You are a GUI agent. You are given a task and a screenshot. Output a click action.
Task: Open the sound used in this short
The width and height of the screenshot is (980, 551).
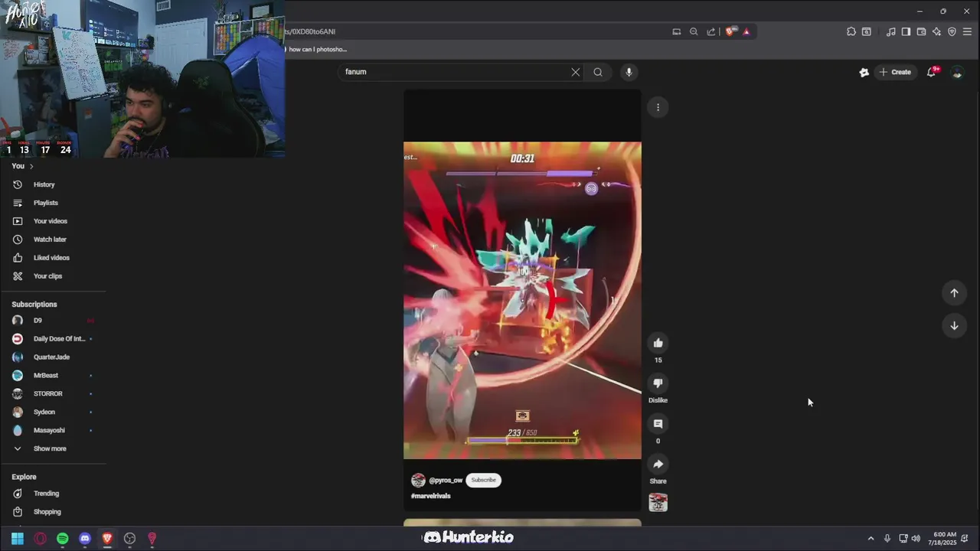658,503
